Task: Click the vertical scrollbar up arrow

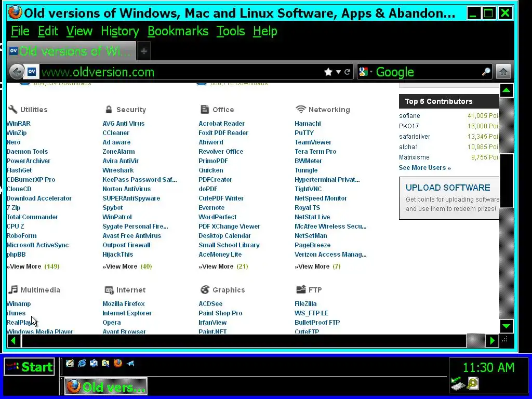Action: 506,90
